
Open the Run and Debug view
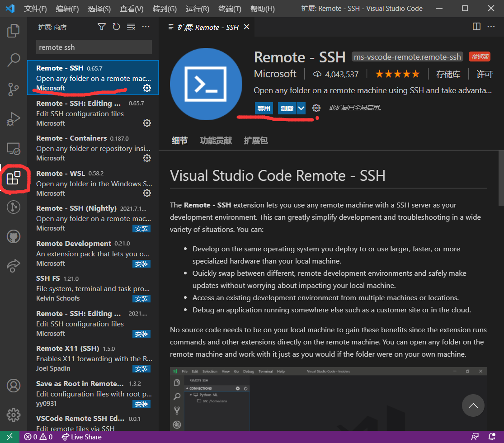point(14,118)
